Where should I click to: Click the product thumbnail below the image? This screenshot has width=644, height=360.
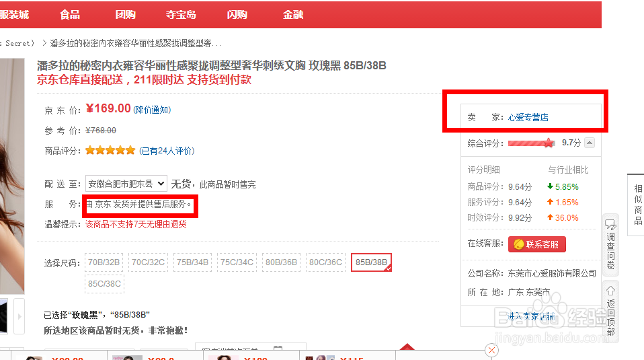3,316
